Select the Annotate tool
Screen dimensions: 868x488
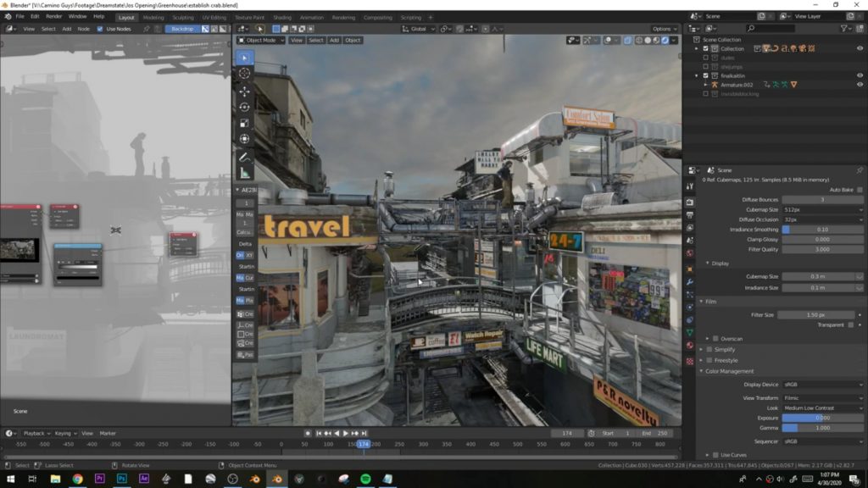244,157
